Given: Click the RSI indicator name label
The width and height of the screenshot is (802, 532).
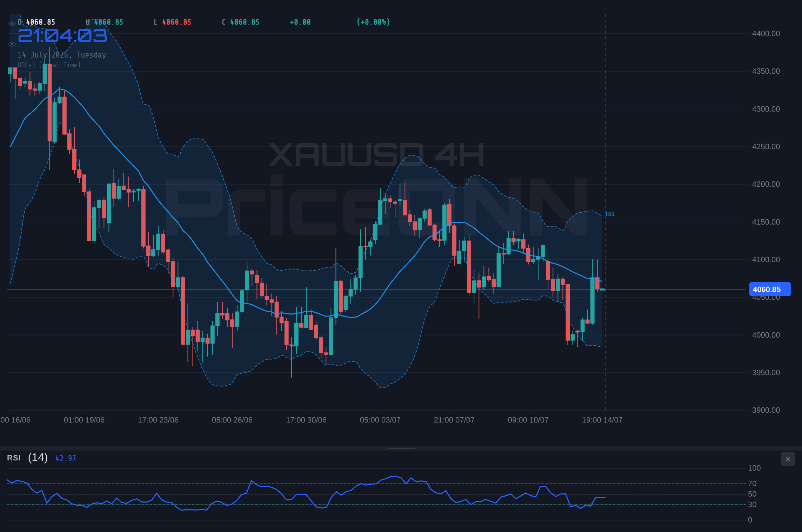Looking at the screenshot, I should coord(14,458).
